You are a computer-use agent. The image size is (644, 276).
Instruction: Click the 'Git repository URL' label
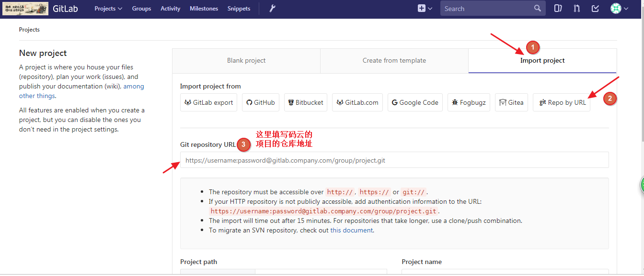208,144
